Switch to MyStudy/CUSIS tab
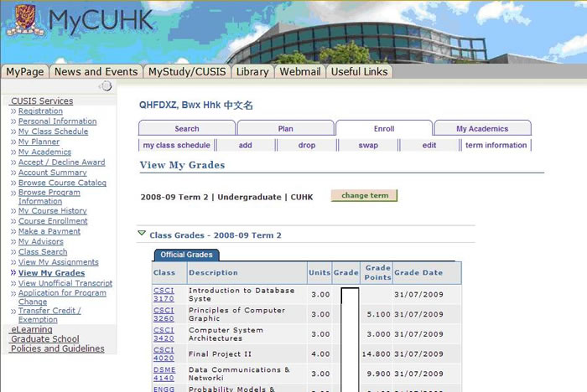587x392 pixels. point(187,71)
